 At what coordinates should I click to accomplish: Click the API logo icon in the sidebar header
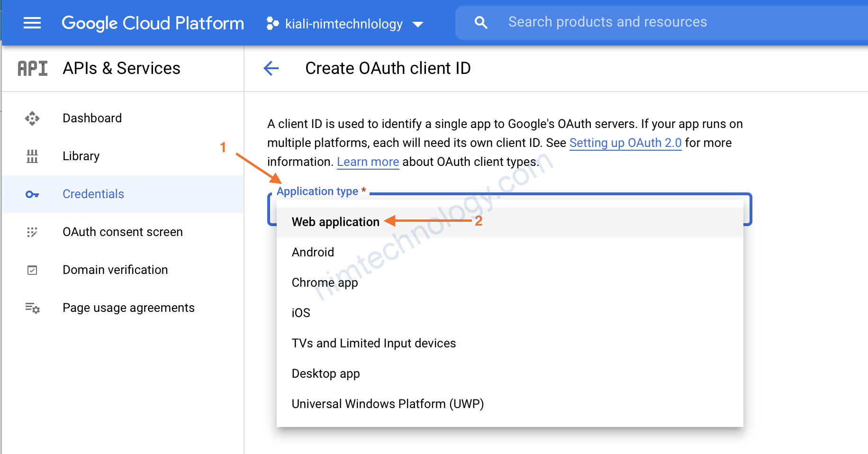pos(33,68)
